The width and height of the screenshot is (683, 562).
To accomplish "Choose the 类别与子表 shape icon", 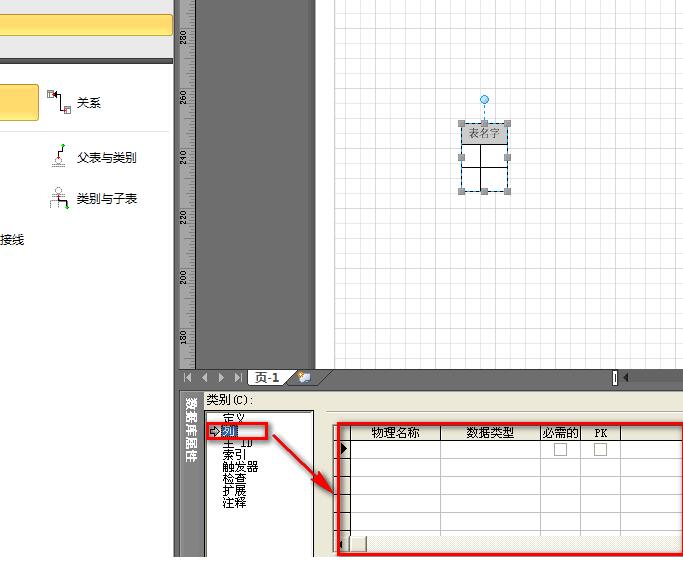I will (59, 198).
